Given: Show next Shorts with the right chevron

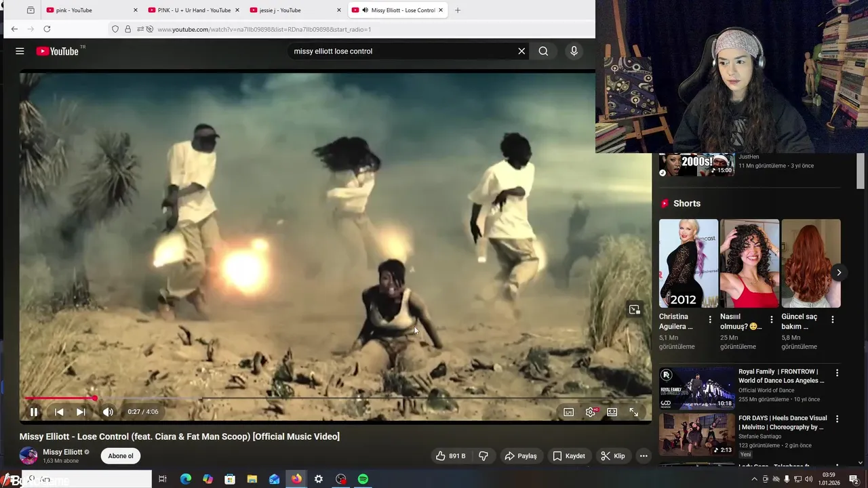Looking at the screenshot, I should (839, 272).
